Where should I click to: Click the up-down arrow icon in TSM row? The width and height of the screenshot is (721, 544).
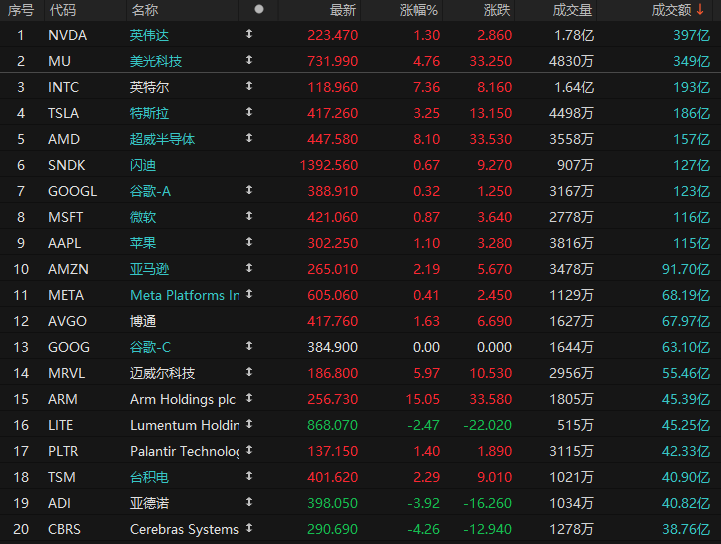point(249,475)
